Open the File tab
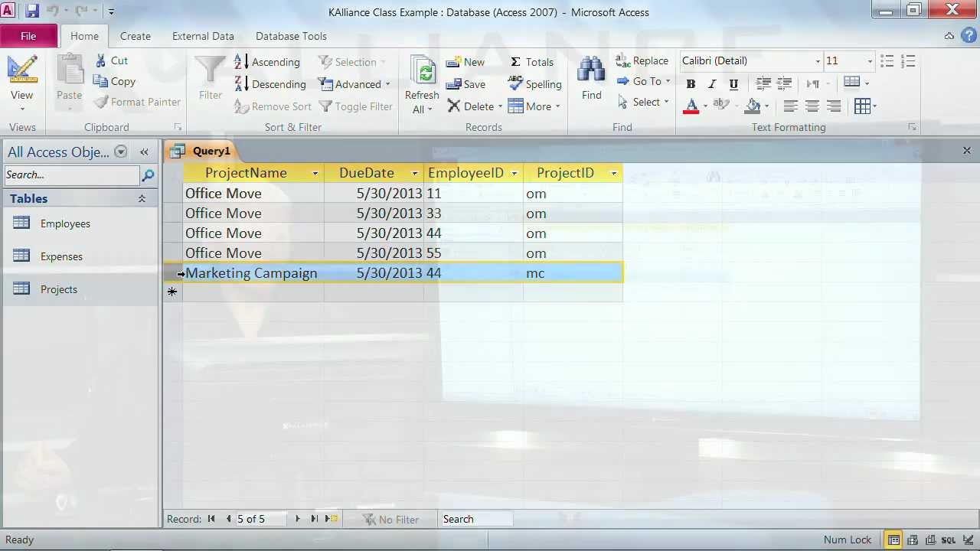The width and height of the screenshot is (980, 551). coord(28,36)
